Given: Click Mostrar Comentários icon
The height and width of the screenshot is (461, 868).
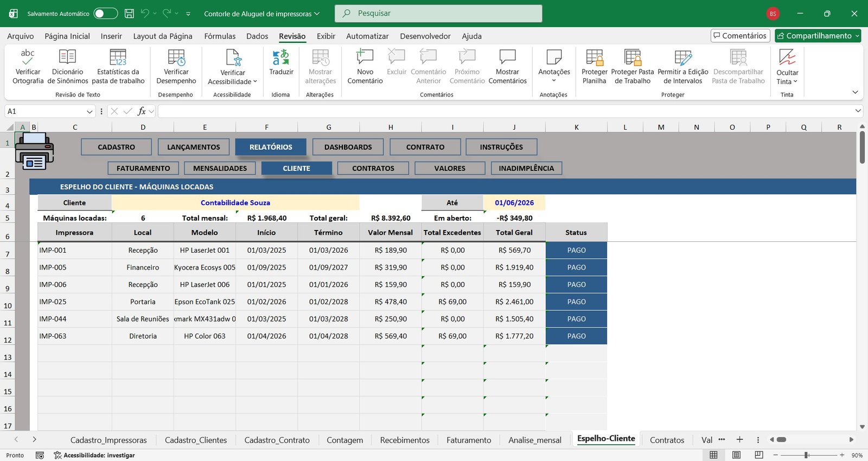Looking at the screenshot, I should pos(507,57).
